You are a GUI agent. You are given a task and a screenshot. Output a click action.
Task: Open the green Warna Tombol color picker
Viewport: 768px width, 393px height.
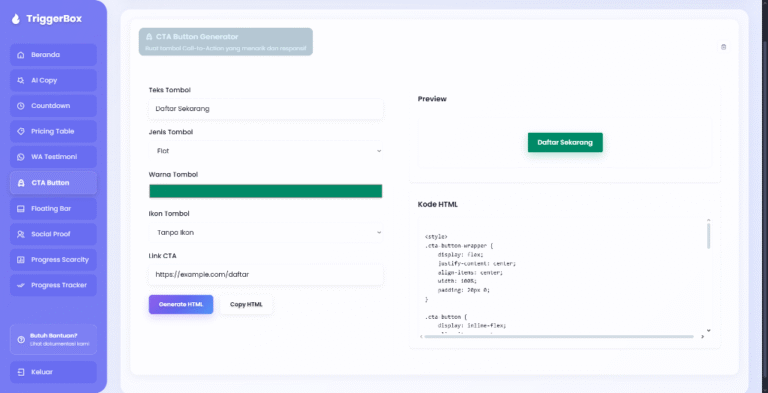tap(265, 191)
